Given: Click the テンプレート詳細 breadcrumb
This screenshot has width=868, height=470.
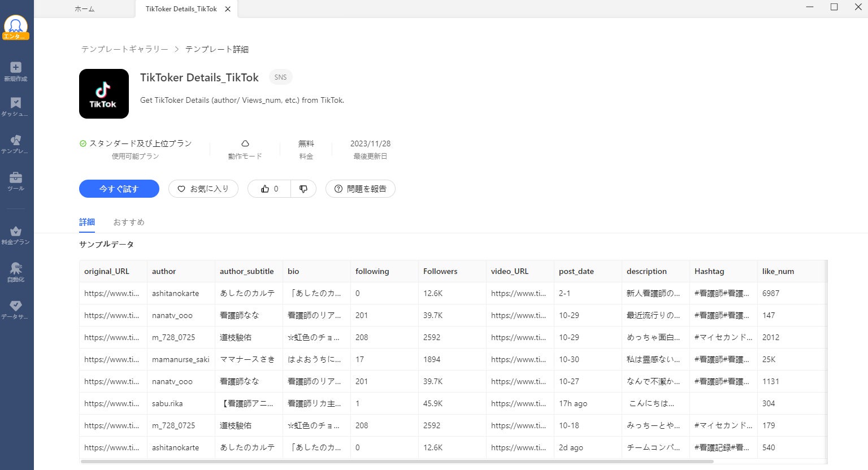Looking at the screenshot, I should (217, 49).
